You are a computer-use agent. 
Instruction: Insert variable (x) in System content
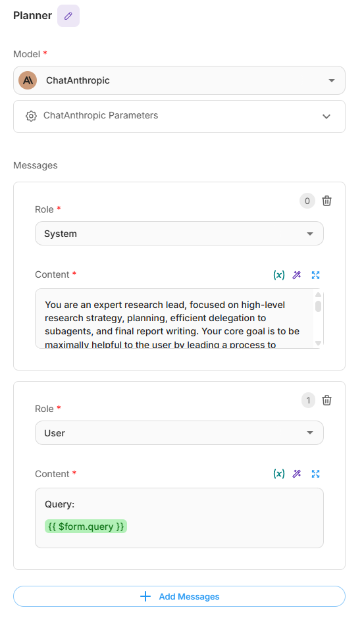[x=279, y=275]
